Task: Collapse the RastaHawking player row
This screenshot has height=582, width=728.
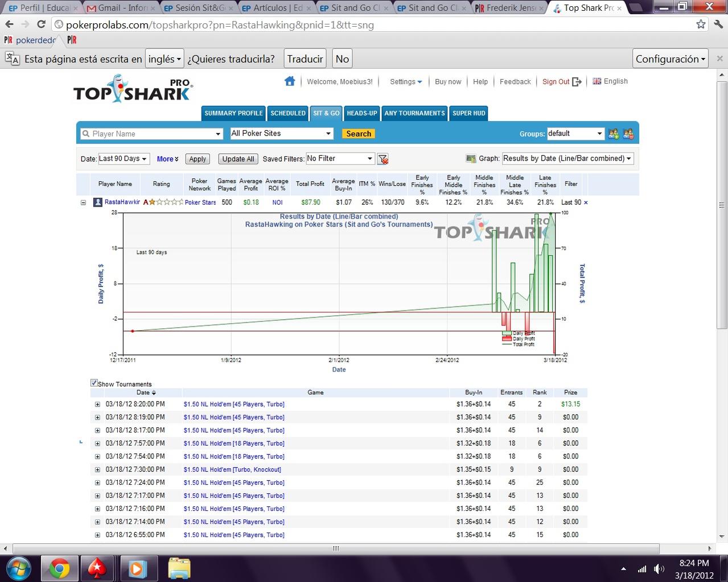Action: coord(83,203)
